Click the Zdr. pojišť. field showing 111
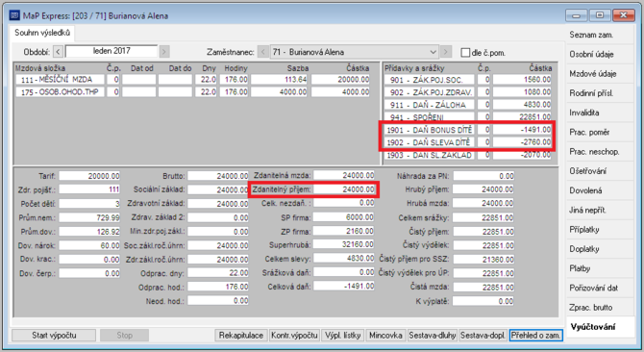This screenshot has width=644, height=352. pyautogui.click(x=89, y=189)
